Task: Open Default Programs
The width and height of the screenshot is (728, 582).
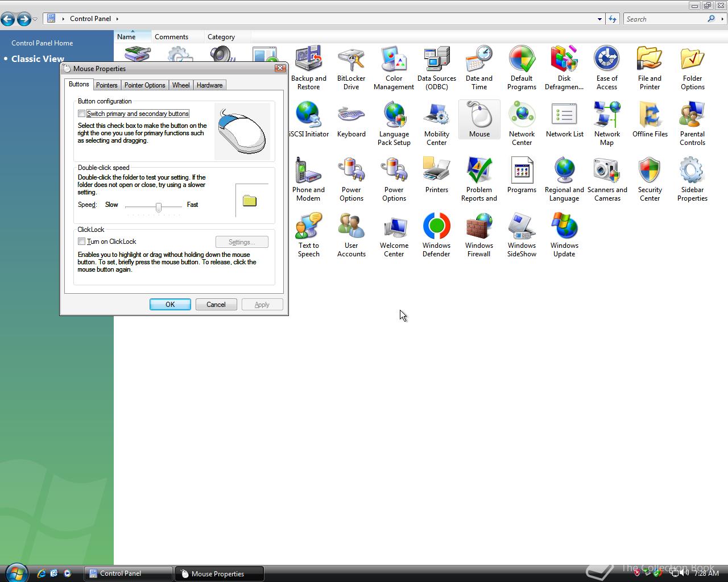Action: tap(522, 68)
